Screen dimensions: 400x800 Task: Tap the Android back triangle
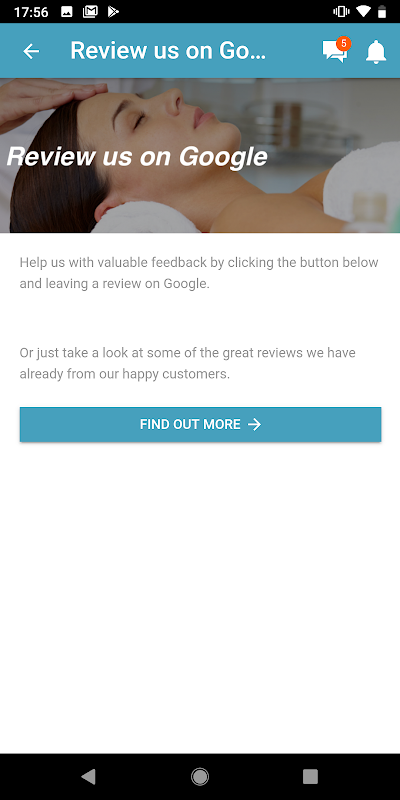(x=88, y=777)
